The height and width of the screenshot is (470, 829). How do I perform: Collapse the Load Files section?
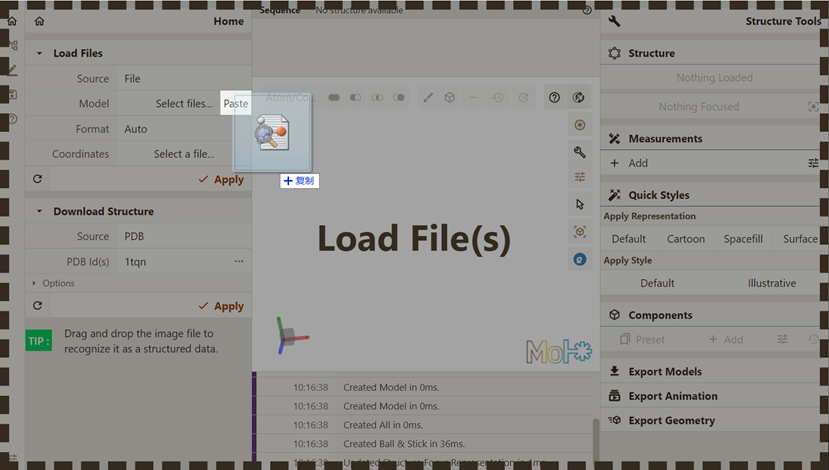click(x=40, y=54)
